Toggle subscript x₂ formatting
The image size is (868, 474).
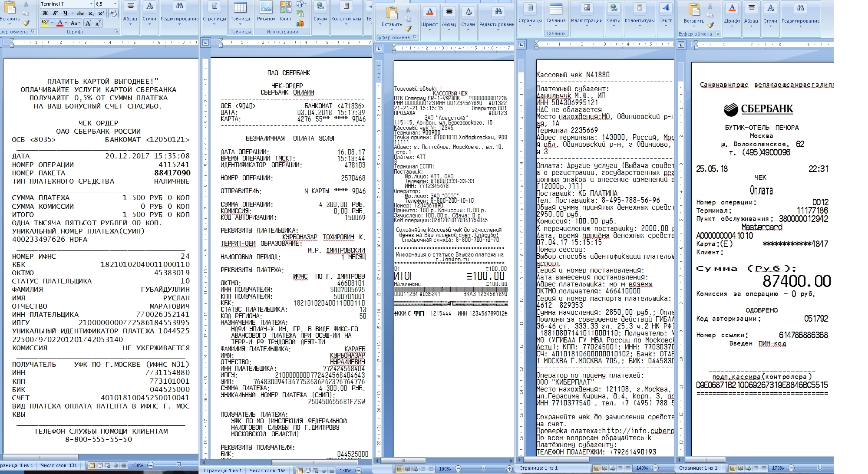pyautogui.click(x=91, y=13)
